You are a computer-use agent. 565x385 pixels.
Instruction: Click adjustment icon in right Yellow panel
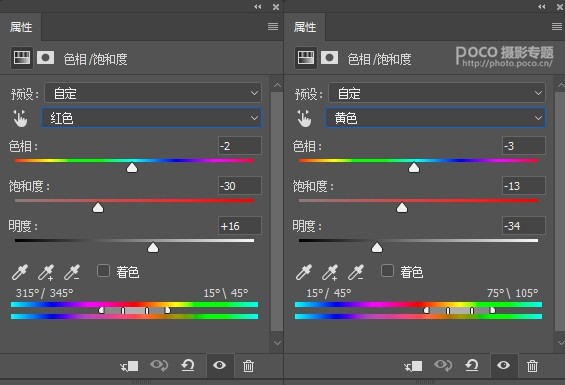(306, 58)
